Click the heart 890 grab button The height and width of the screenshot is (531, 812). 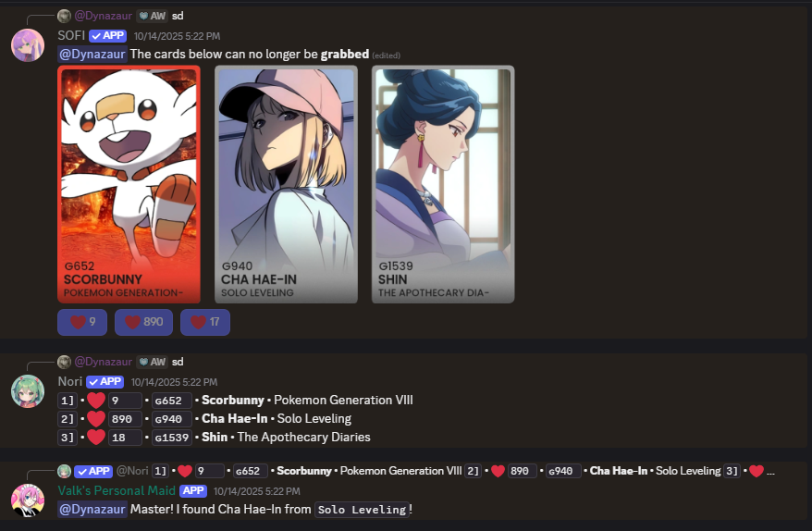coord(143,322)
